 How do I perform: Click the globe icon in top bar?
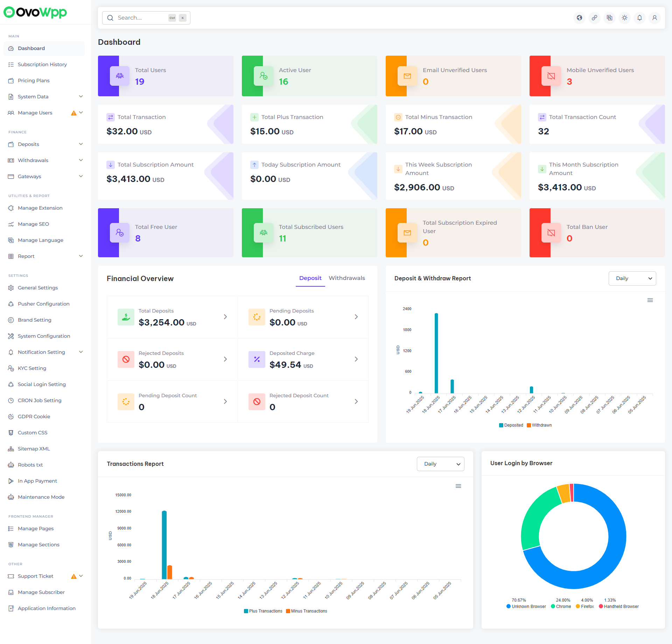(580, 18)
